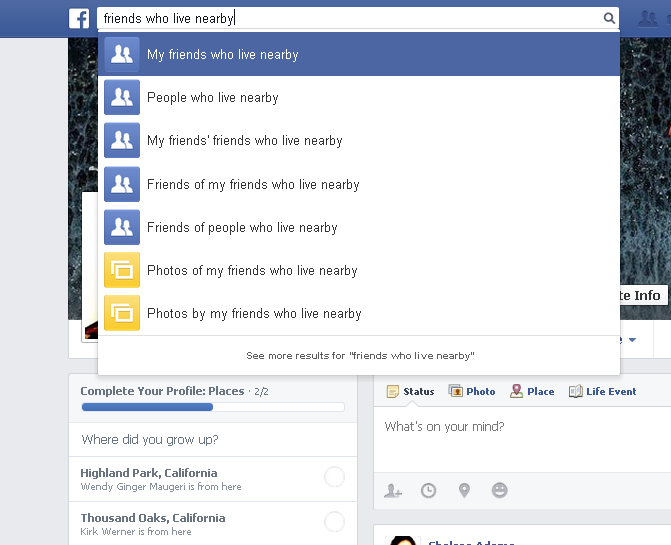The height and width of the screenshot is (545, 671).
Task: Click the profile picture thumbnail behind the dropdown
Action: 90,267
